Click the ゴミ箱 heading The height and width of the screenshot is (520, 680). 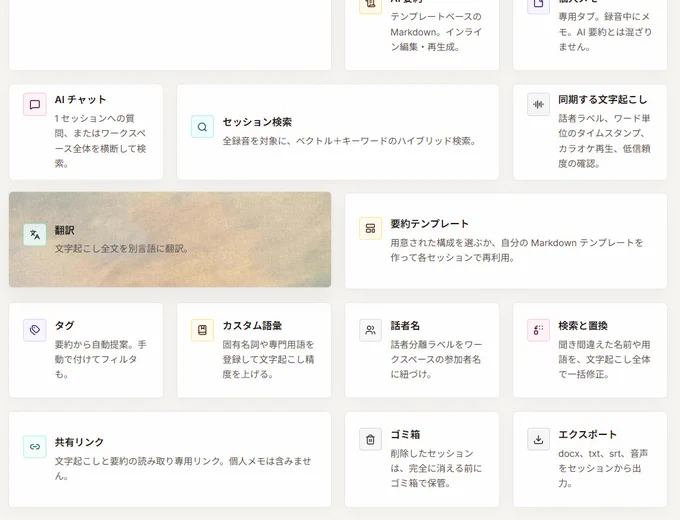405,435
